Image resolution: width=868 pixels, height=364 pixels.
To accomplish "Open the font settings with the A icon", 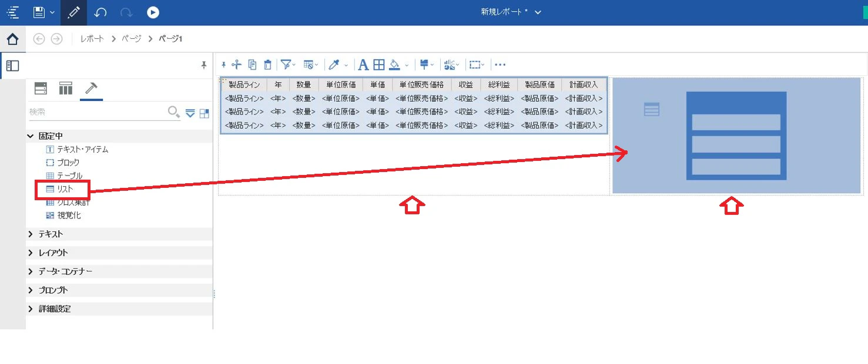I will pos(363,65).
